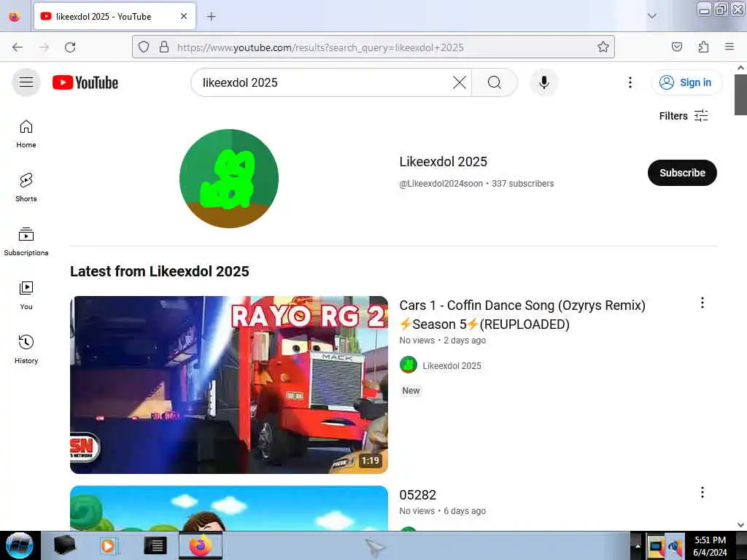Click the Firefox taskbar icon

point(201,545)
